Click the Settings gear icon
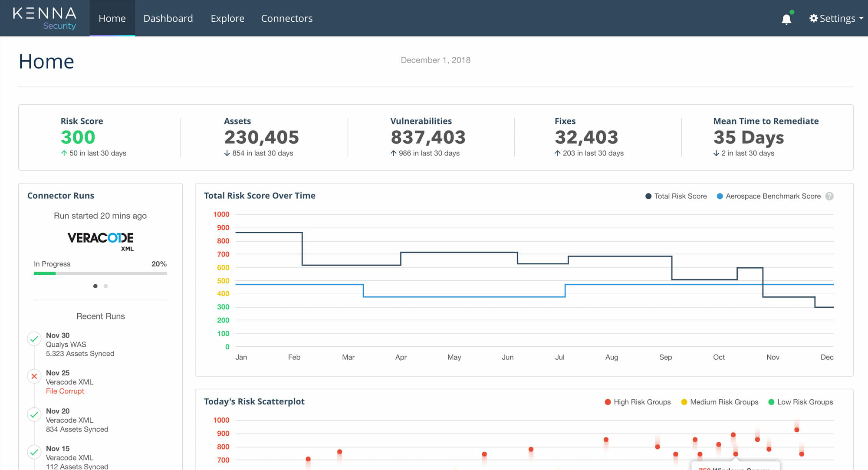 tap(814, 18)
